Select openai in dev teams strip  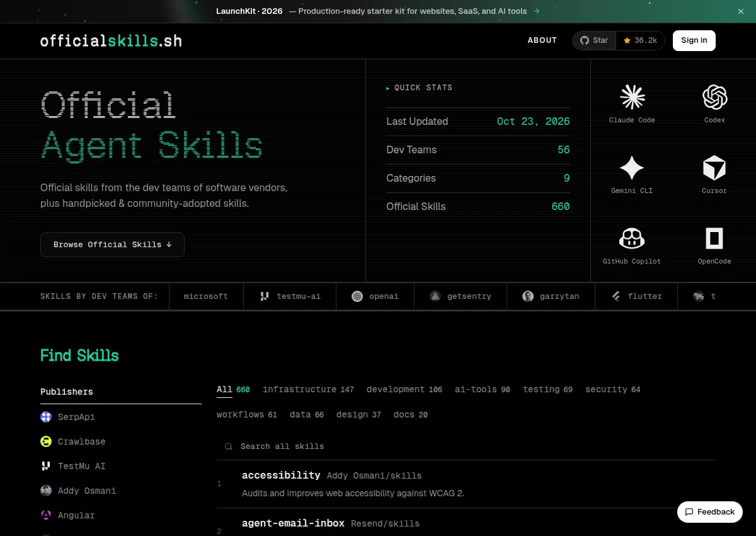point(375,296)
